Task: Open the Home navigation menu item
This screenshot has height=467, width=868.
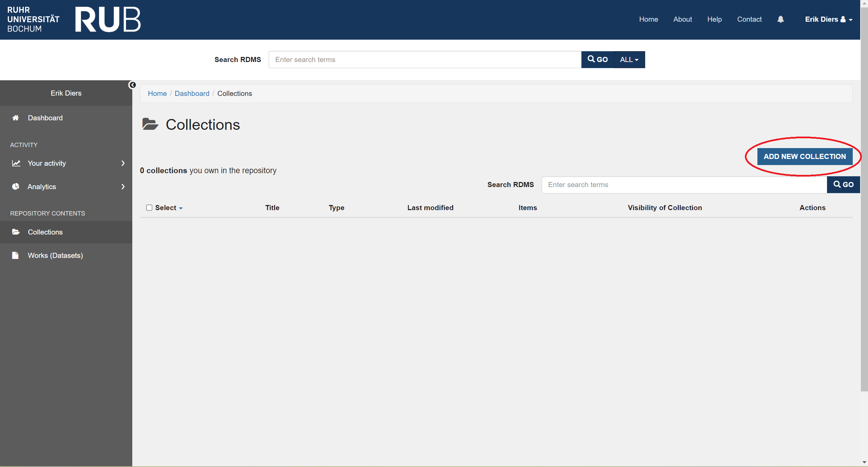Action: pos(648,19)
